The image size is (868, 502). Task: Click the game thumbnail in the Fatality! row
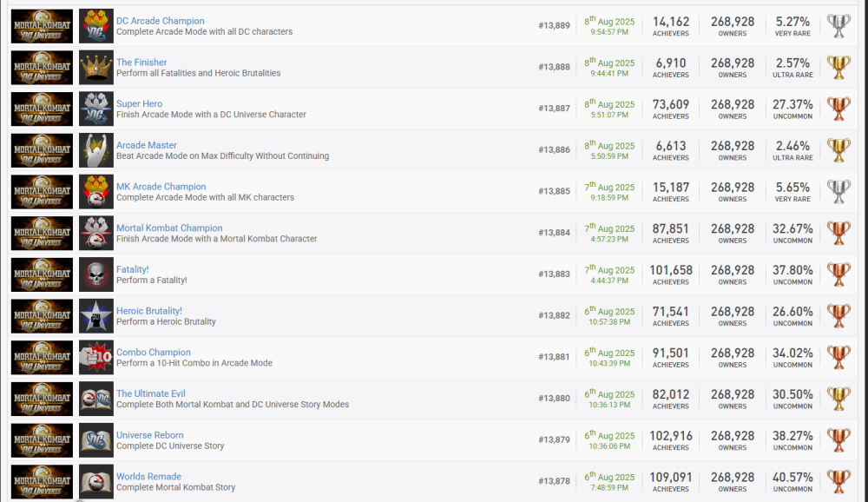(42, 274)
